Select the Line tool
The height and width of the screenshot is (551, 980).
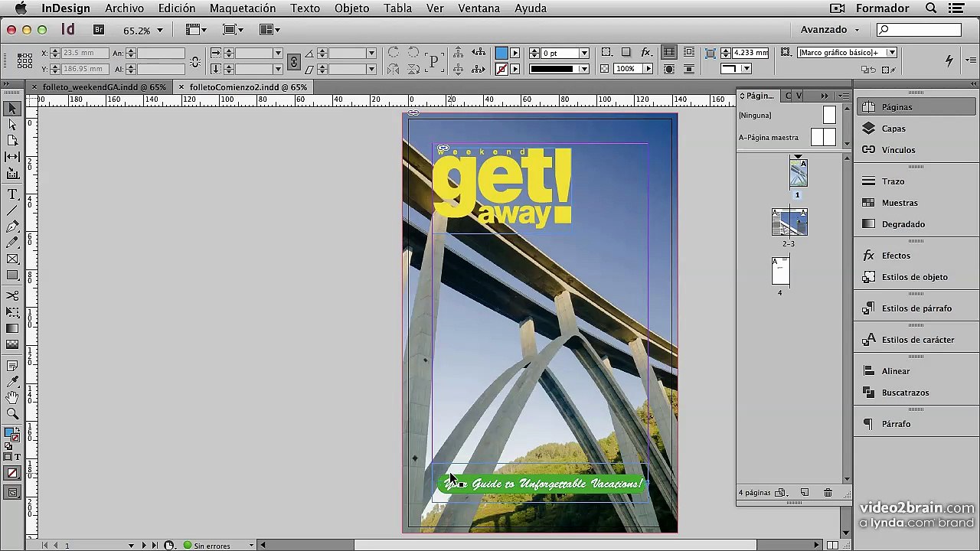click(12, 210)
